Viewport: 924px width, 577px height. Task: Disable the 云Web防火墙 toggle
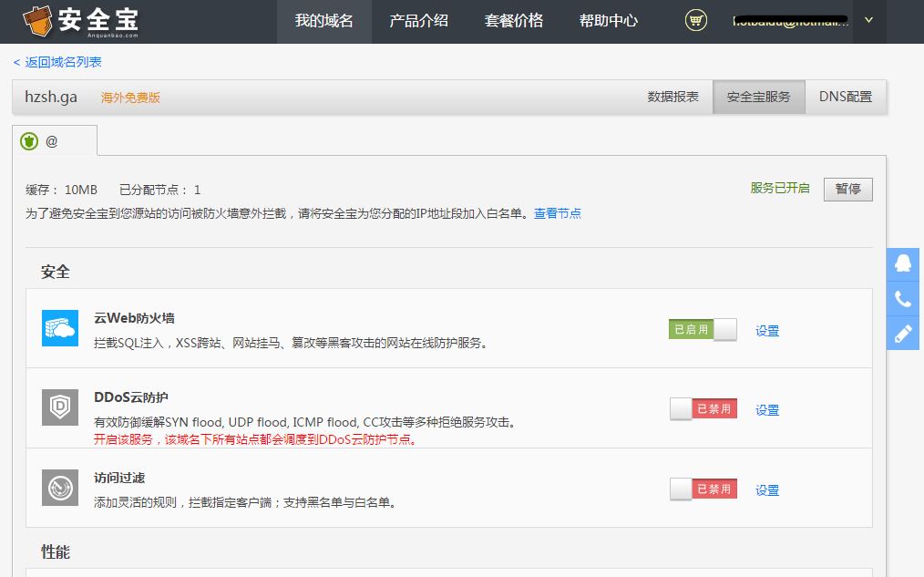click(x=703, y=330)
